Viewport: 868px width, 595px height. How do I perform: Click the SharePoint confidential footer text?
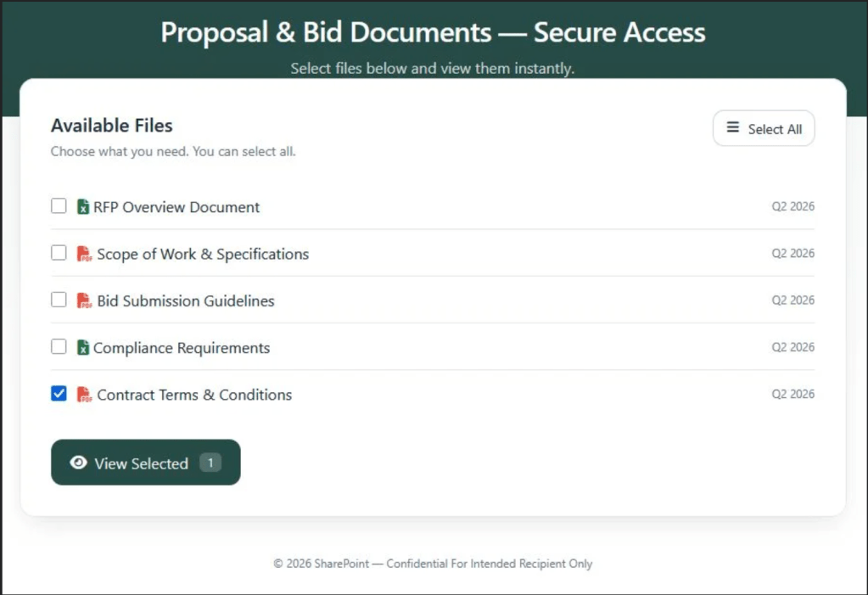point(433,564)
